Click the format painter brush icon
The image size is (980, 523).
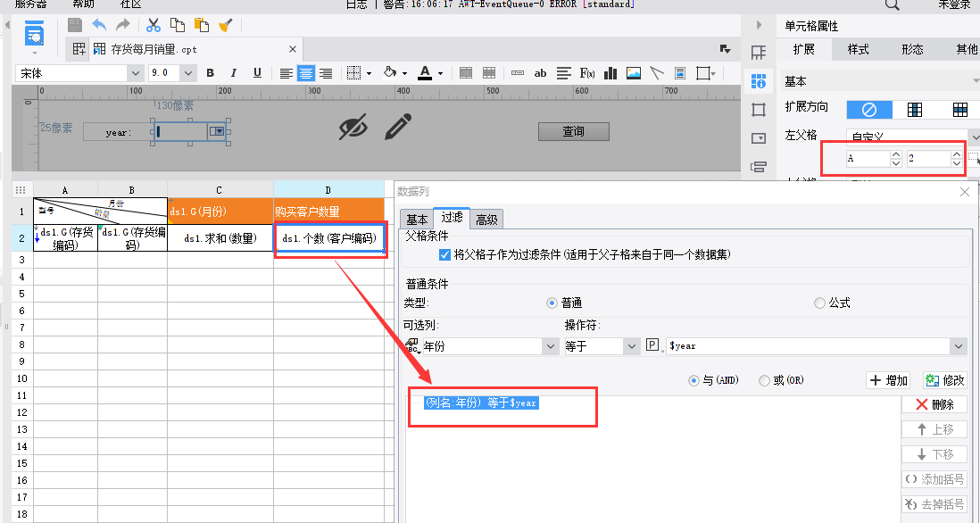(226, 25)
